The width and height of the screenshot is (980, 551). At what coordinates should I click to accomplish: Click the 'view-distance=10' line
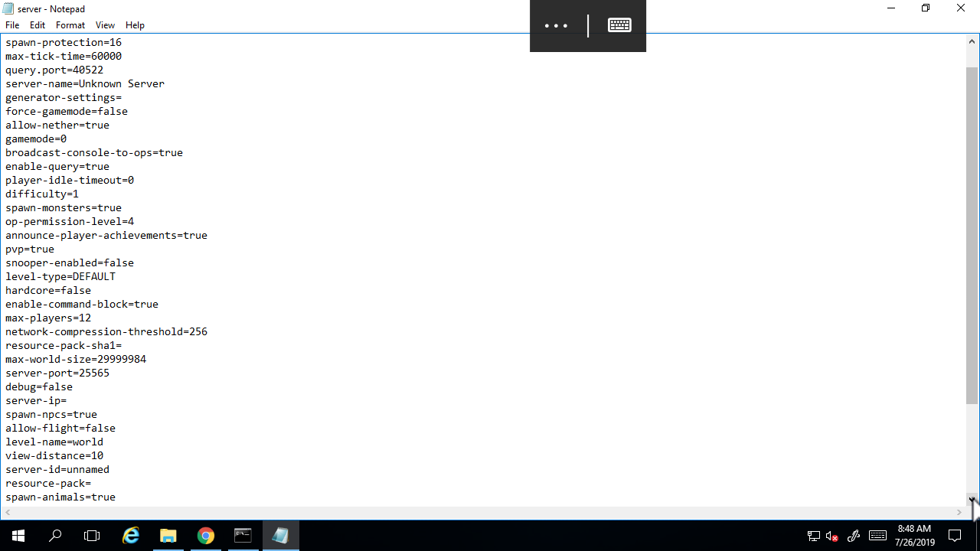point(54,455)
